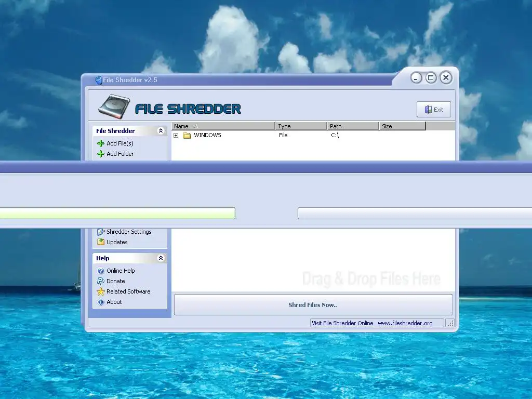
Task: Click the green plus icon beside Add Folder
Action: point(101,154)
